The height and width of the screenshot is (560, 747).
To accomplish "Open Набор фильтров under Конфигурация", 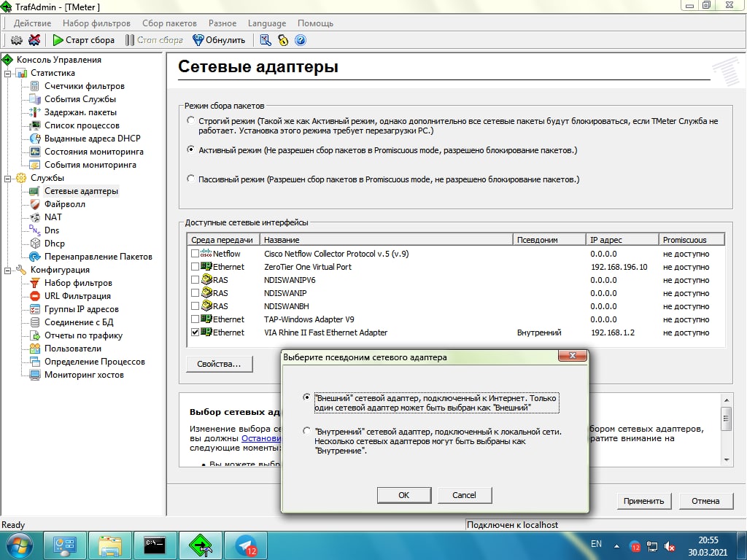I will point(78,283).
